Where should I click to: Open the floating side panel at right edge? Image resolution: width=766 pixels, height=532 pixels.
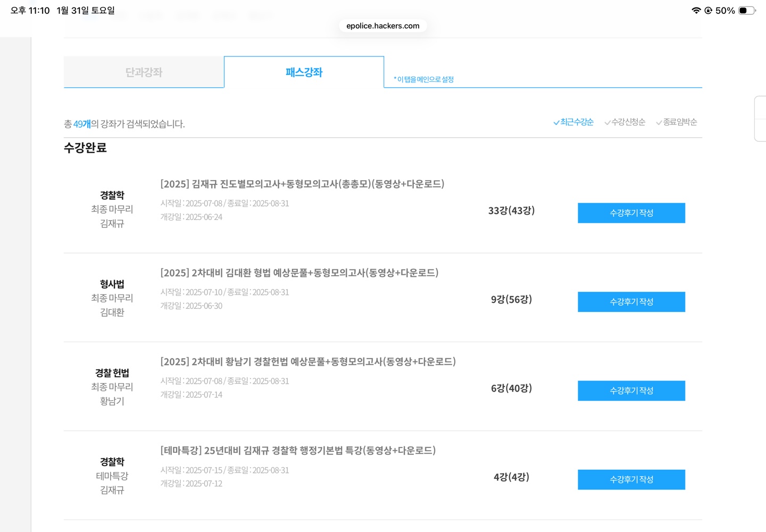[760, 119]
